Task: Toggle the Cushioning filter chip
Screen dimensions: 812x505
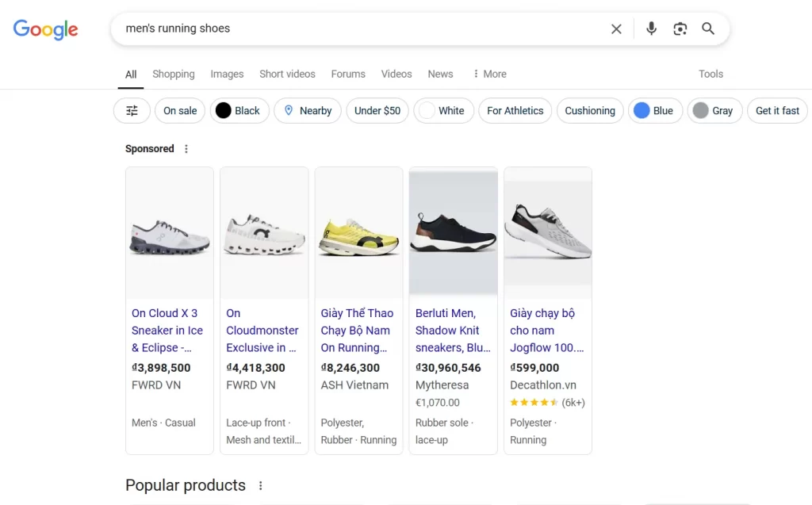Action: 590,110
